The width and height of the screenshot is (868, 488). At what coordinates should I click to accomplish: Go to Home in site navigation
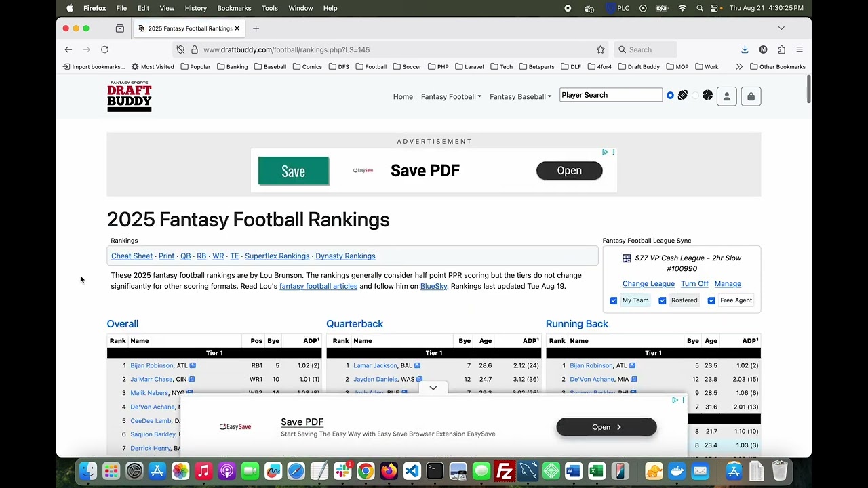point(403,96)
